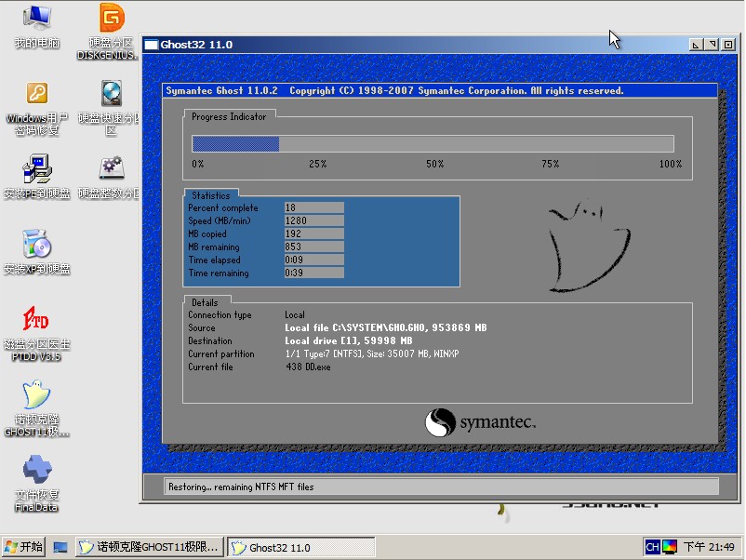Click the Progress Indicator bar
Viewport: 746px width, 560px height.
click(x=433, y=143)
